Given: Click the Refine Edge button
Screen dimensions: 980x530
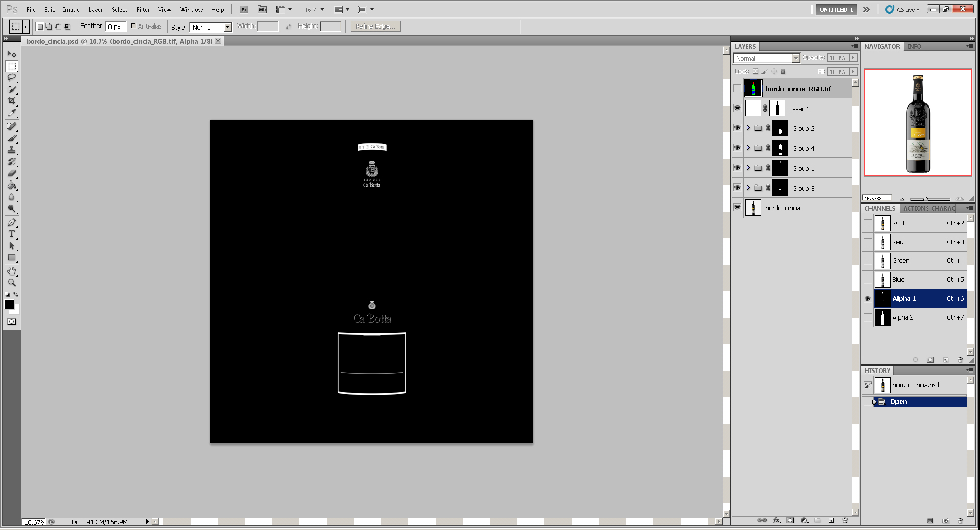Looking at the screenshot, I should [375, 26].
